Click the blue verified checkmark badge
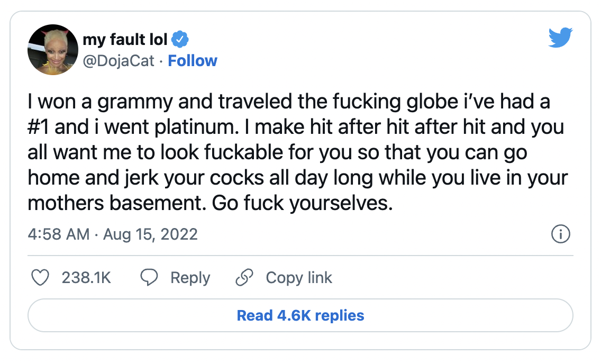This screenshot has height=364, width=601. pos(180,40)
